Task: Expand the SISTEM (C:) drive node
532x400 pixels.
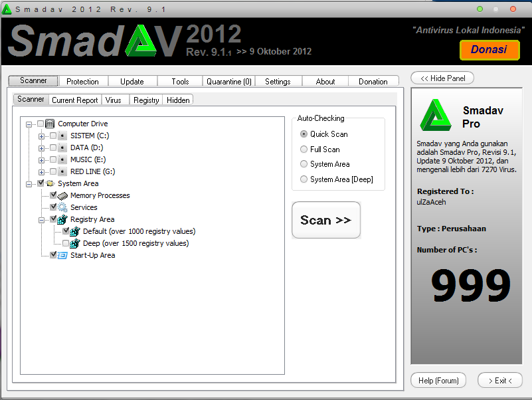Action: pos(41,136)
